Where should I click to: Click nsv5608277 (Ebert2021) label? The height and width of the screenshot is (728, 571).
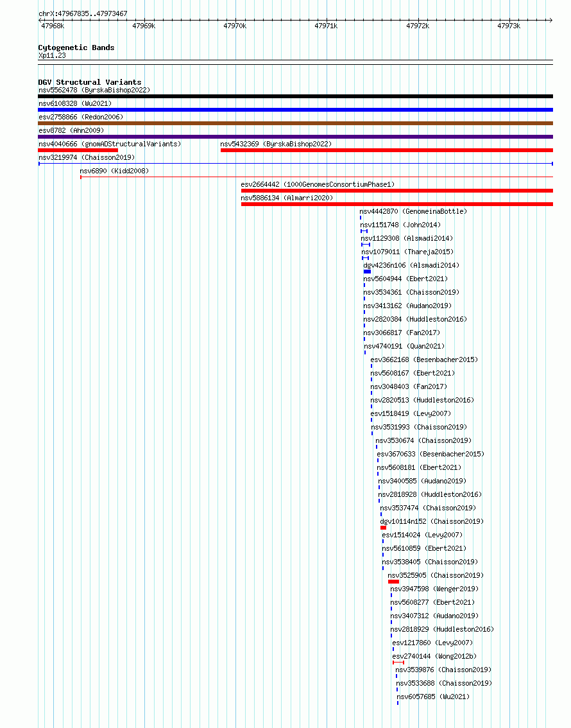point(432,602)
